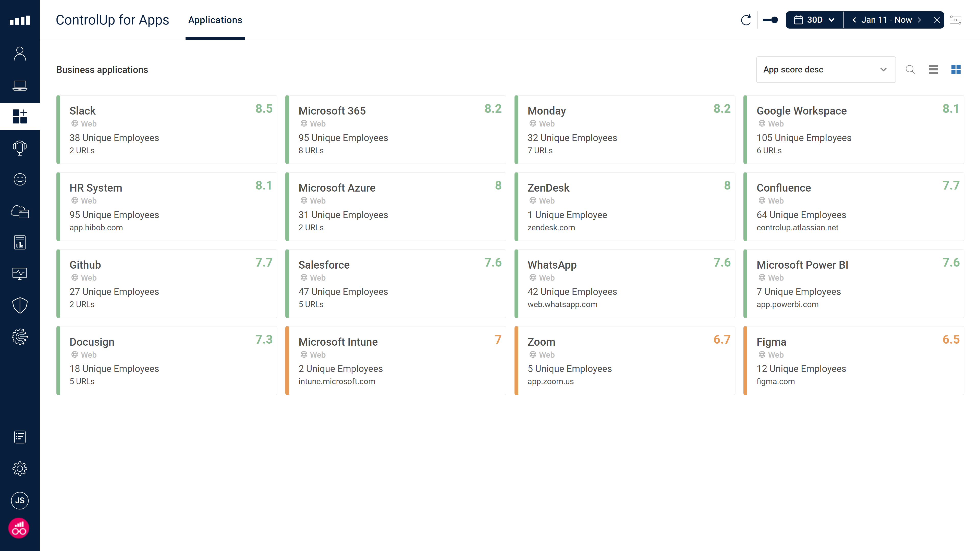
Task: Click the monitoring screen icon in sidebar
Action: tap(20, 273)
